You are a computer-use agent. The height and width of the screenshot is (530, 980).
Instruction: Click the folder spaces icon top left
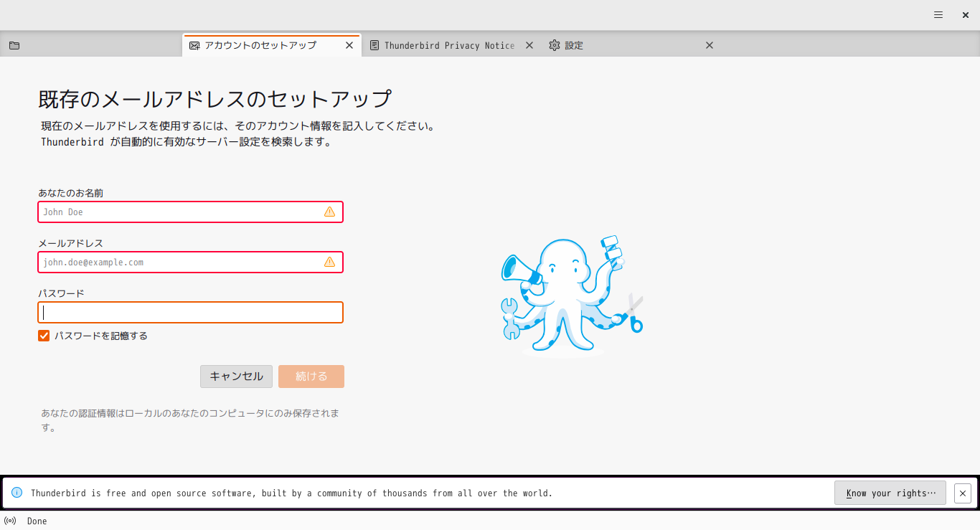click(x=14, y=44)
